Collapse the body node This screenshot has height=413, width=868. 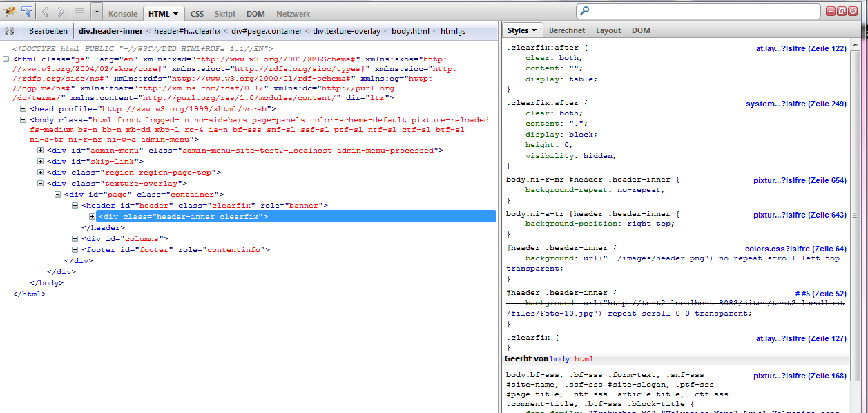pyautogui.click(x=23, y=120)
